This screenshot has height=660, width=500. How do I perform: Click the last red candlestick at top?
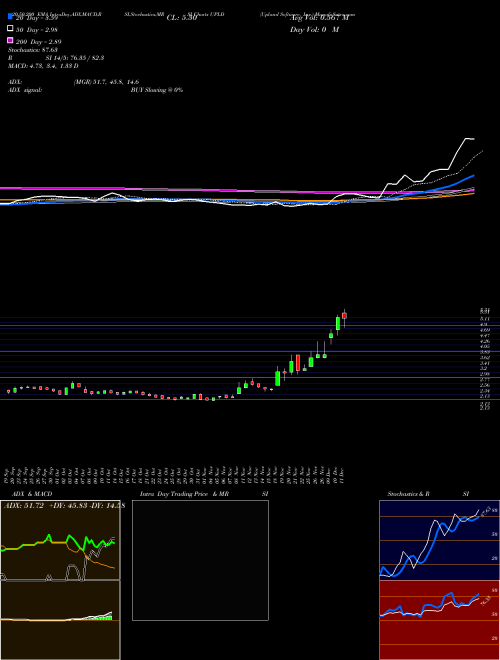344,316
